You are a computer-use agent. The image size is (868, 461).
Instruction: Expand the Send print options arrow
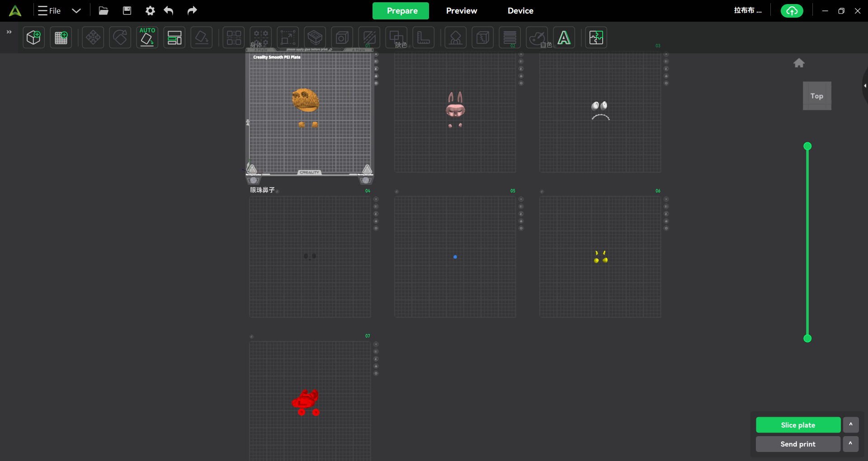pos(850,444)
